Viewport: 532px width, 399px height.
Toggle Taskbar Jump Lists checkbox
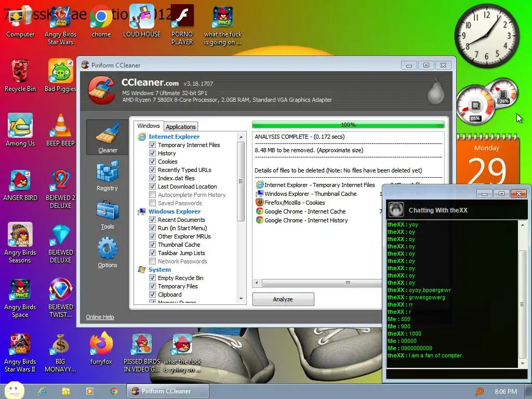(x=152, y=253)
